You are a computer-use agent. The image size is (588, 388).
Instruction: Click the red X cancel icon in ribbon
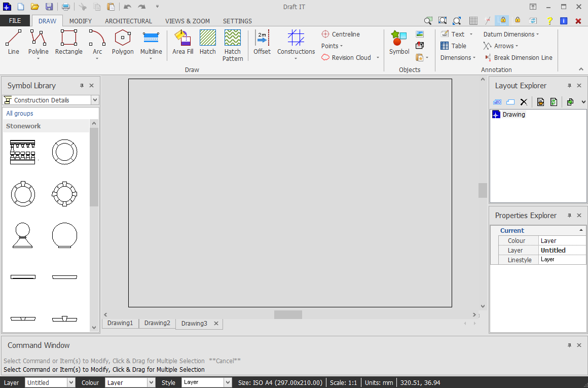click(x=578, y=21)
